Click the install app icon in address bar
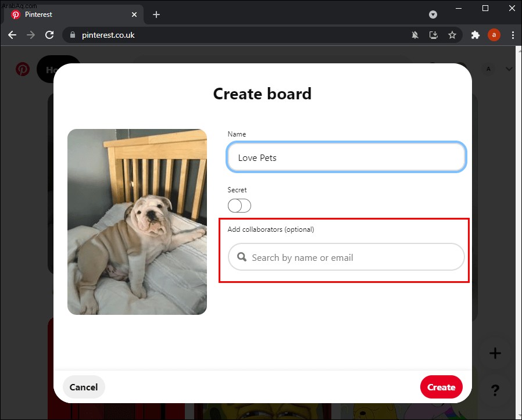 click(434, 35)
